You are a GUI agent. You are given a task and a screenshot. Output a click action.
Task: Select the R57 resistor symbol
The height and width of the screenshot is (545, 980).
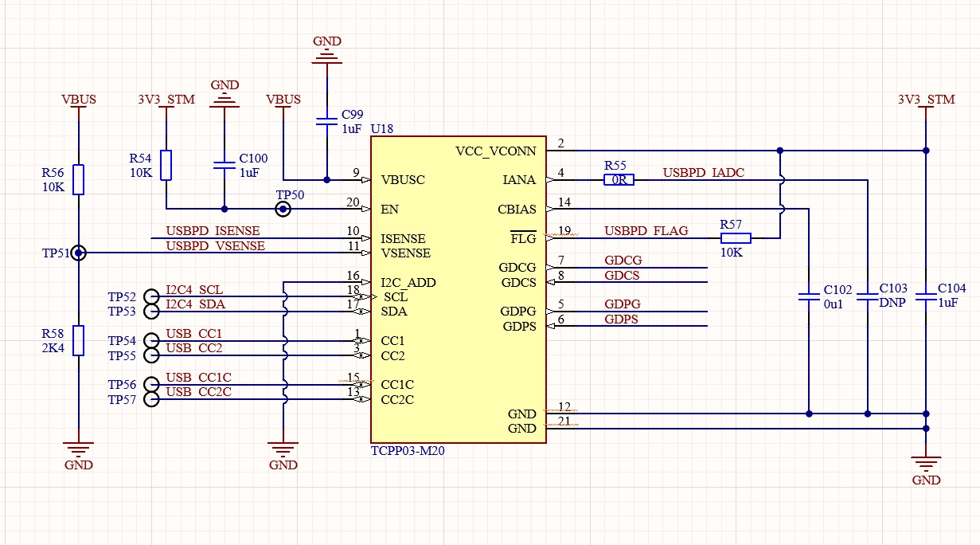(736, 238)
